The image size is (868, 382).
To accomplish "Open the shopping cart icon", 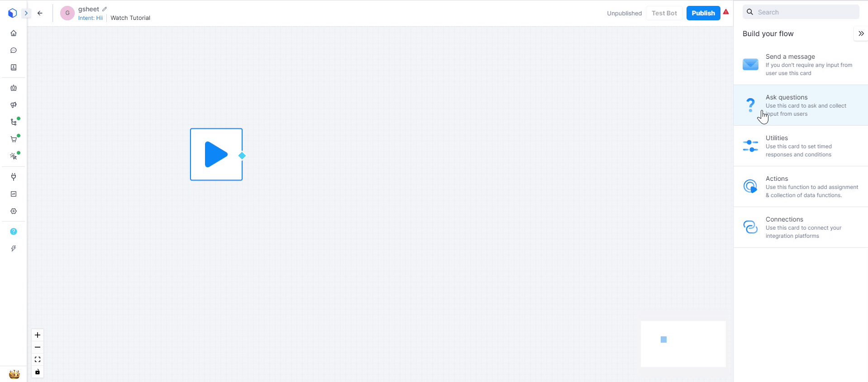I will (14, 139).
